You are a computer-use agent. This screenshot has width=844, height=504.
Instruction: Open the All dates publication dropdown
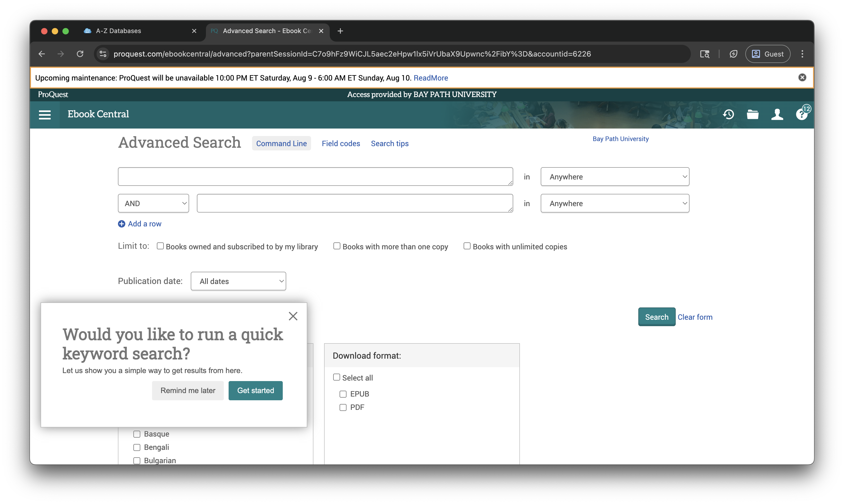(238, 281)
